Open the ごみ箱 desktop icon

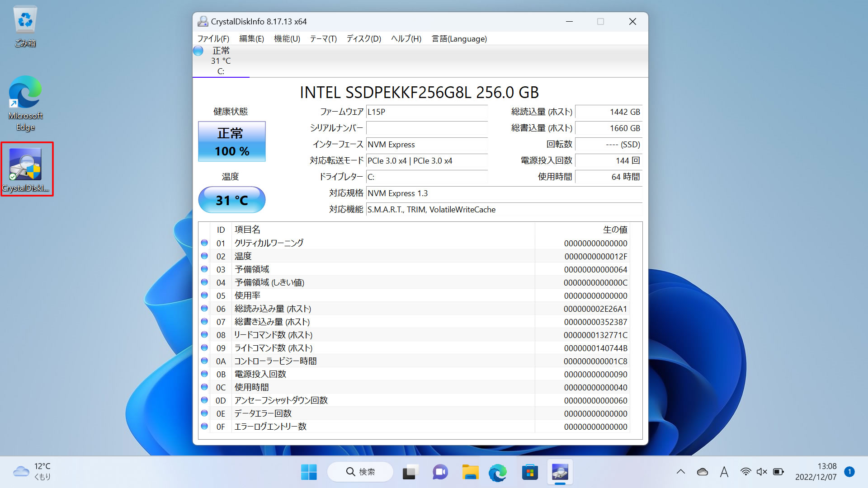point(25,26)
